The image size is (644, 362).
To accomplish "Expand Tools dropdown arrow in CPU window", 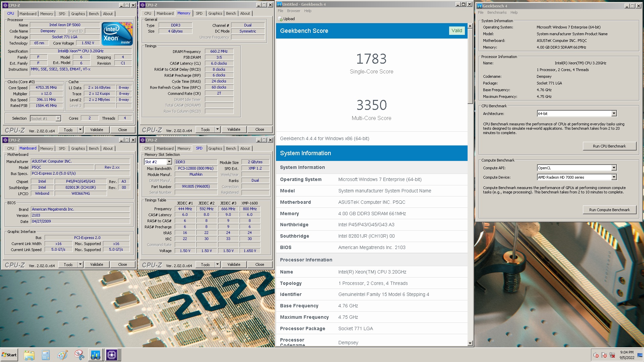I will 80,130.
